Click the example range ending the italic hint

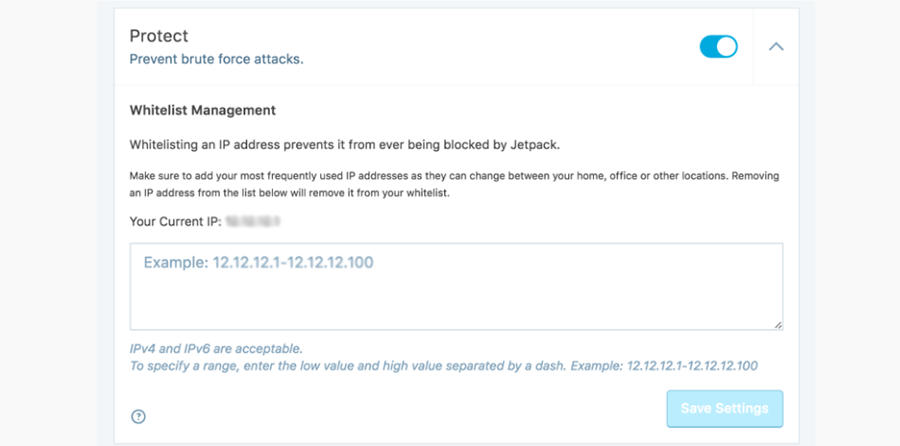pyautogui.click(x=692, y=366)
